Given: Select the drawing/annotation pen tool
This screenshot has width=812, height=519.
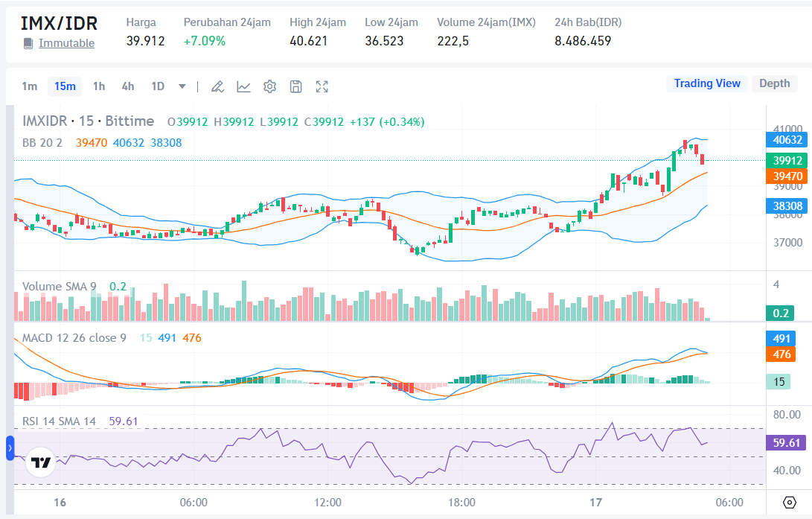Looking at the screenshot, I should click(x=217, y=86).
